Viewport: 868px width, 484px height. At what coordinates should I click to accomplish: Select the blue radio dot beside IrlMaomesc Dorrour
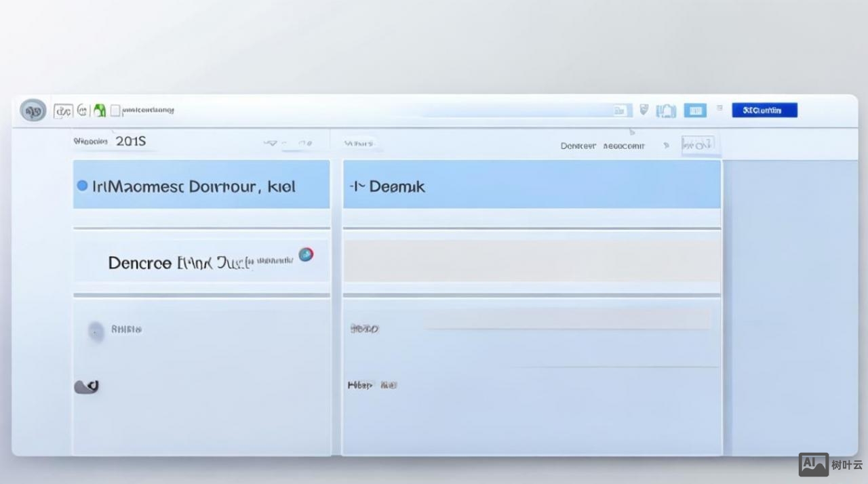coord(82,186)
